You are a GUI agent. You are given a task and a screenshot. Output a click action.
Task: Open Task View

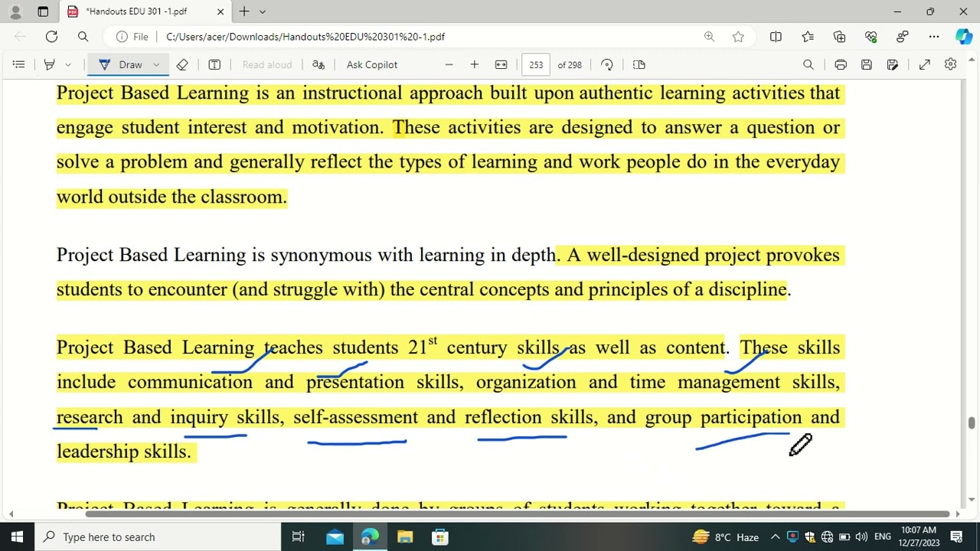click(299, 537)
